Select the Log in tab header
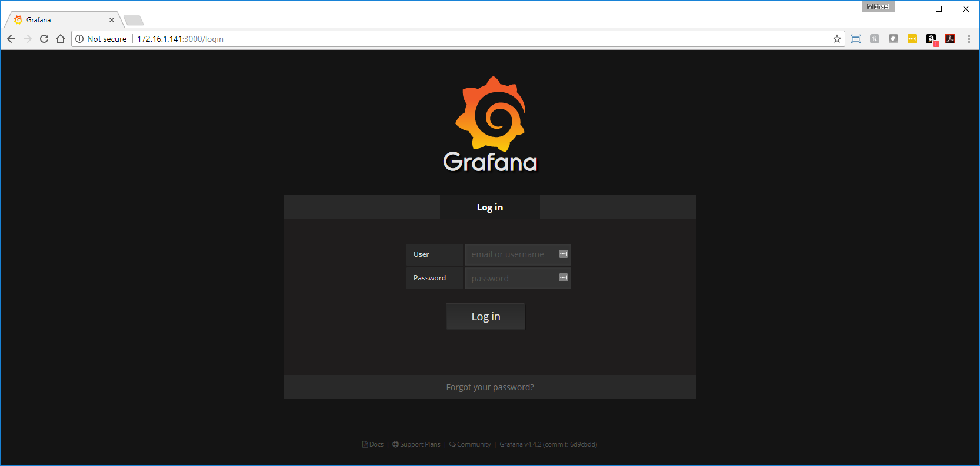The image size is (980, 466). click(490, 207)
